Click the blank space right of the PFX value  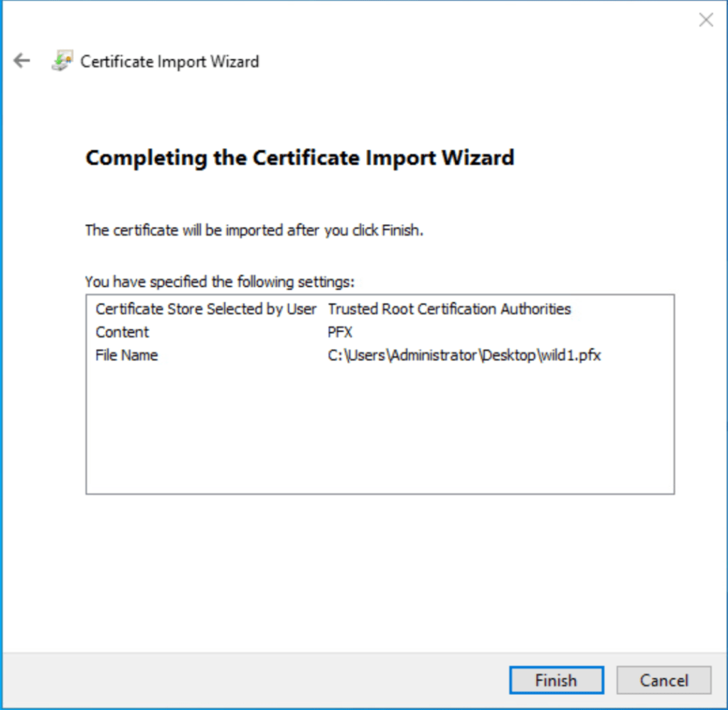tap(498, 332)
